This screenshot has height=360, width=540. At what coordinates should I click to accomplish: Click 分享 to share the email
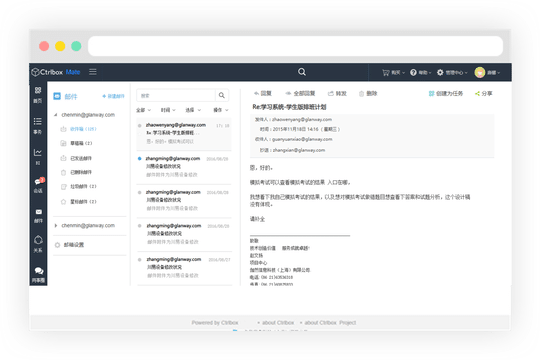click(x=484, y=93)
